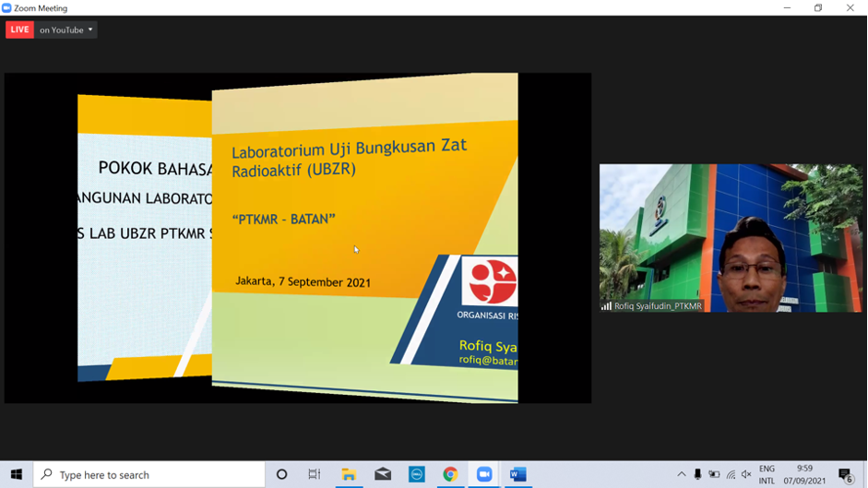
Task: Close the Zoom Meeting window
Action: coord(850,7)
